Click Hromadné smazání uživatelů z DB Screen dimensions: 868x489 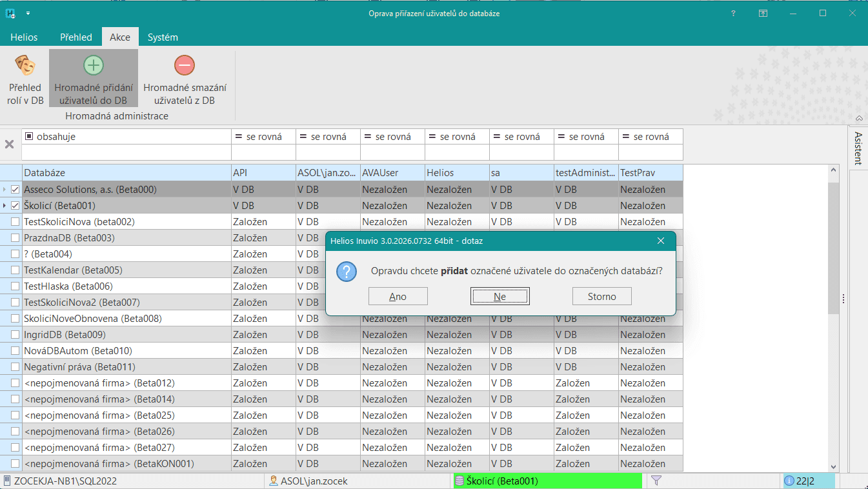pyautogui.click(x=185, y=80)
